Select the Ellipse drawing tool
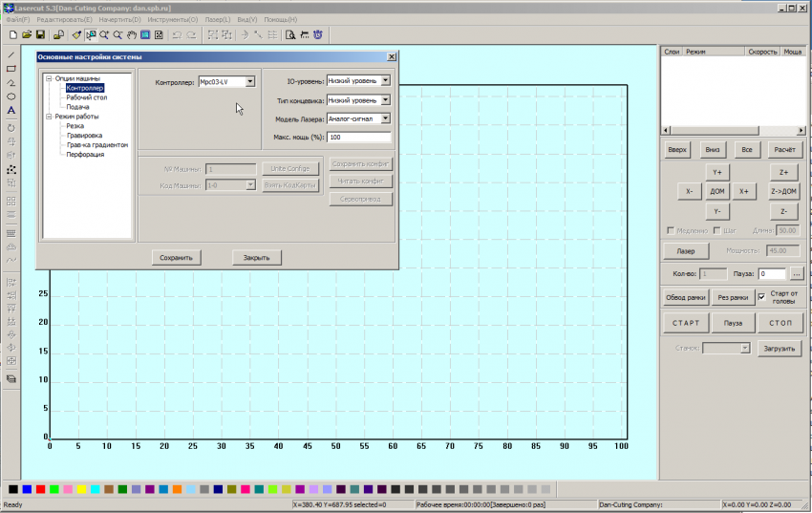Image resolution: width=812 pixels, height=513 pixels. pyautogui.click(x=11, y=96)
